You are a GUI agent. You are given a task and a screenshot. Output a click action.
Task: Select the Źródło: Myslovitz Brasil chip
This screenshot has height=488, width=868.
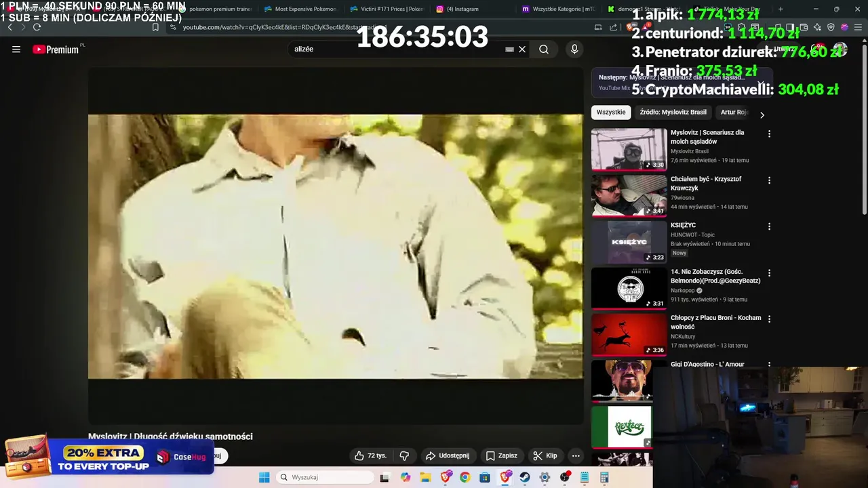673,113
